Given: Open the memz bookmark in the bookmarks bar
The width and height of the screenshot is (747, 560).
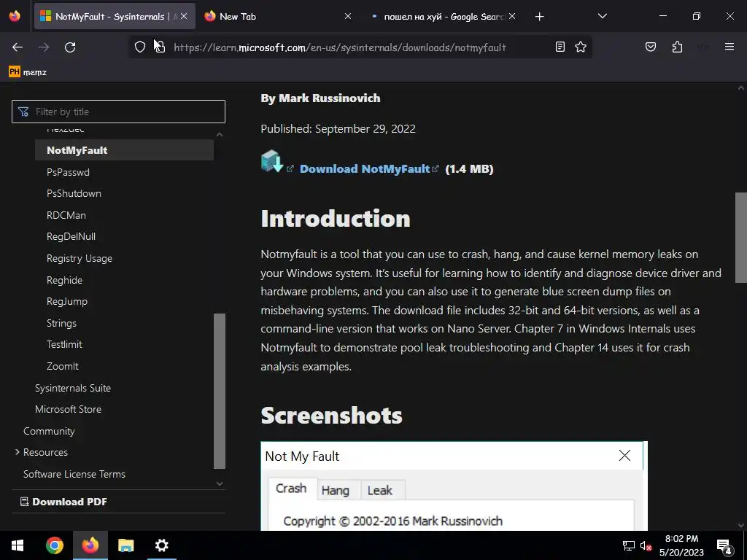Looking at the screenshot, I should [28, 72].
